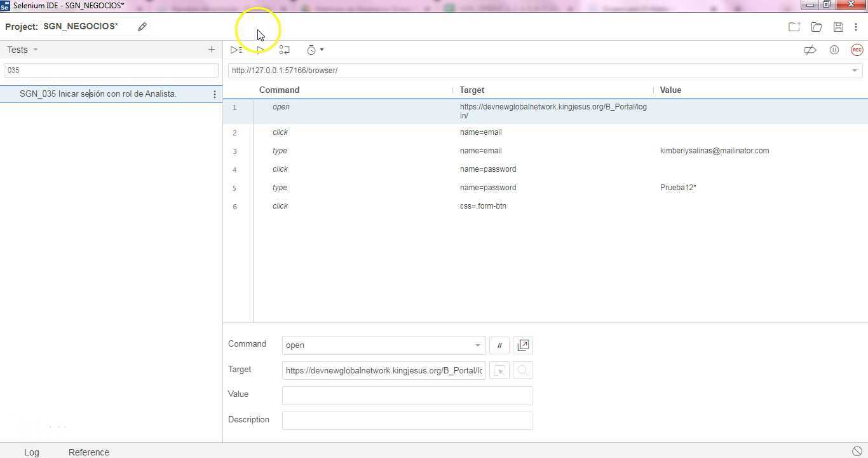This screenshot has width=868, height=458.
Task: Toggle disable breakpoints icon
Action: point(810,50)
